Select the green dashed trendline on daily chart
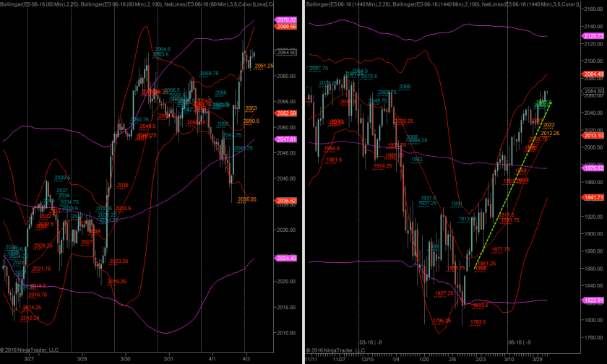The image size is (607, 364). tap(512, 186)
